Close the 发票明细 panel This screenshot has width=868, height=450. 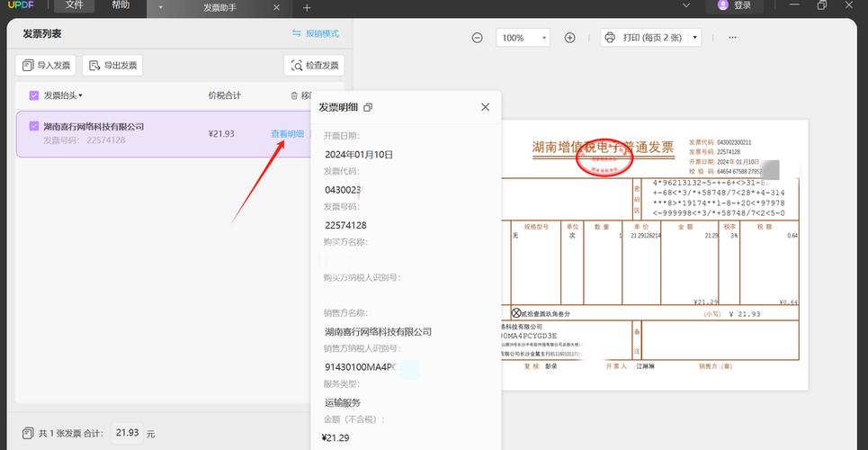[x=486, y=107]
